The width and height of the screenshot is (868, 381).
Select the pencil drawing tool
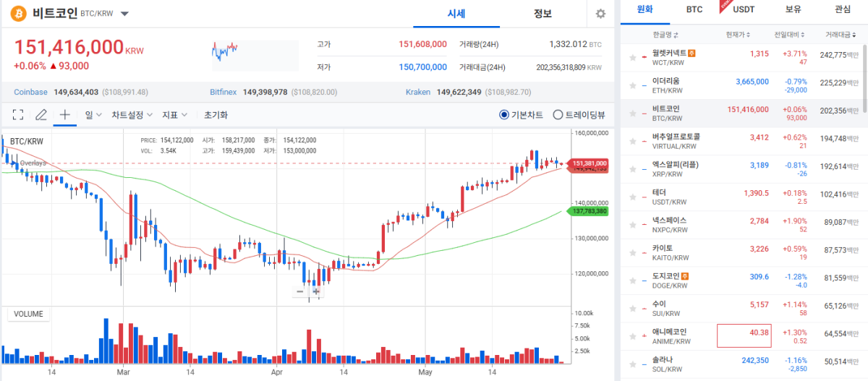coord(41,114)
